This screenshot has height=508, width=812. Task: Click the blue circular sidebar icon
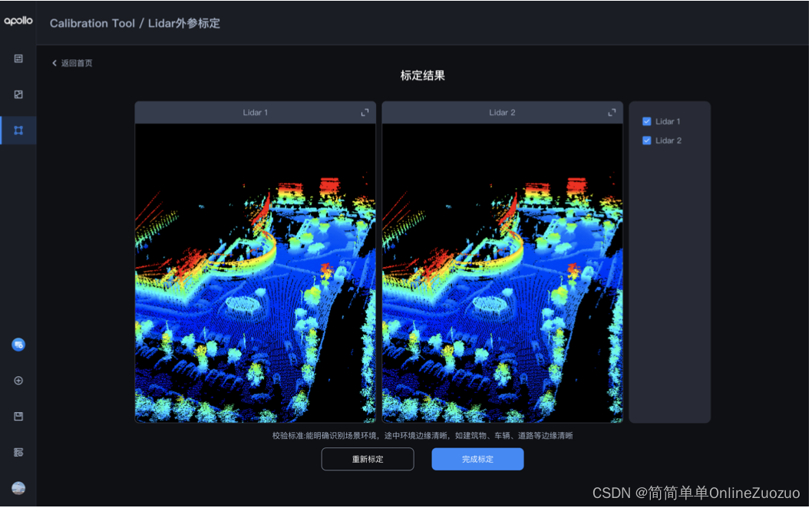pos(18,345)
